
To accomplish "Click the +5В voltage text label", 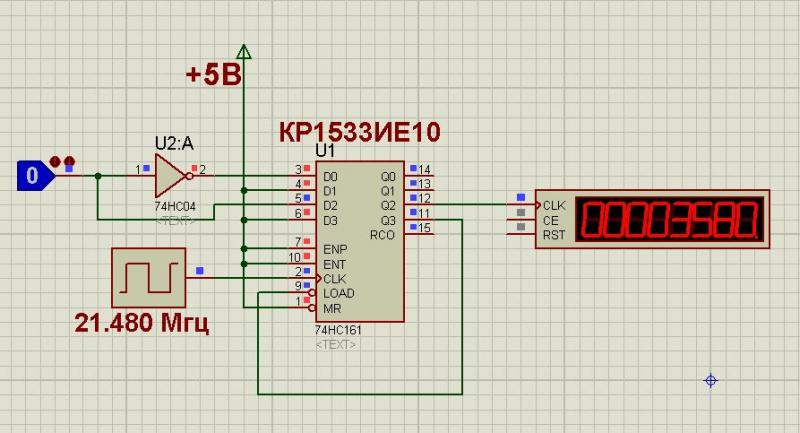I will pyautogui.click(x=212, y=75).
